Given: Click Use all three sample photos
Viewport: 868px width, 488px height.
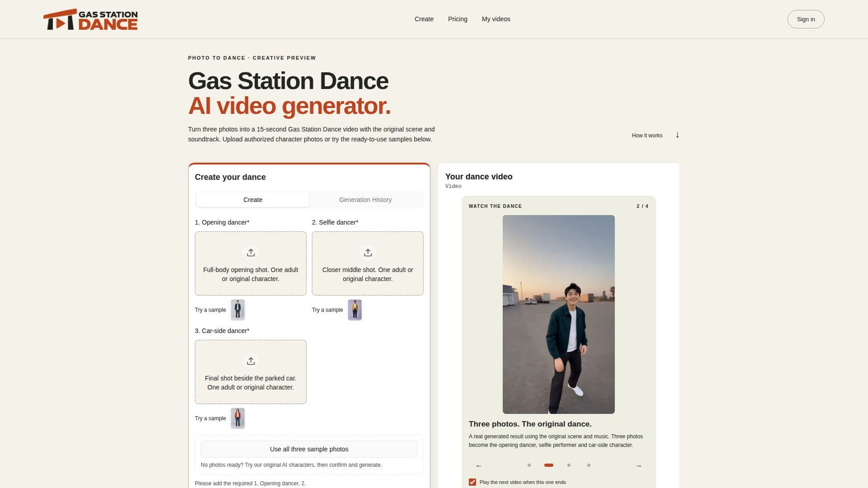Looking at the screenshot, I should click(x=309, y=449).
